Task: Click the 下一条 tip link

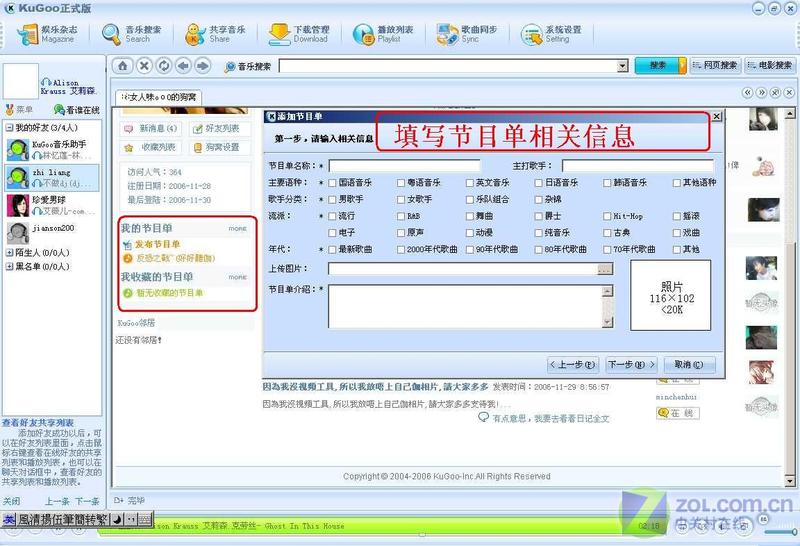Action: [x=87, y=501]
